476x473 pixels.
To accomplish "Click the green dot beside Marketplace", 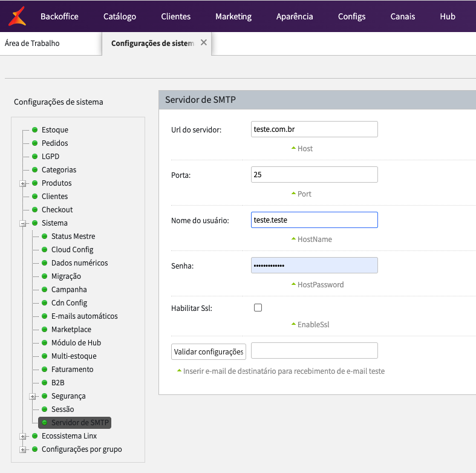I will coord(44,330).
